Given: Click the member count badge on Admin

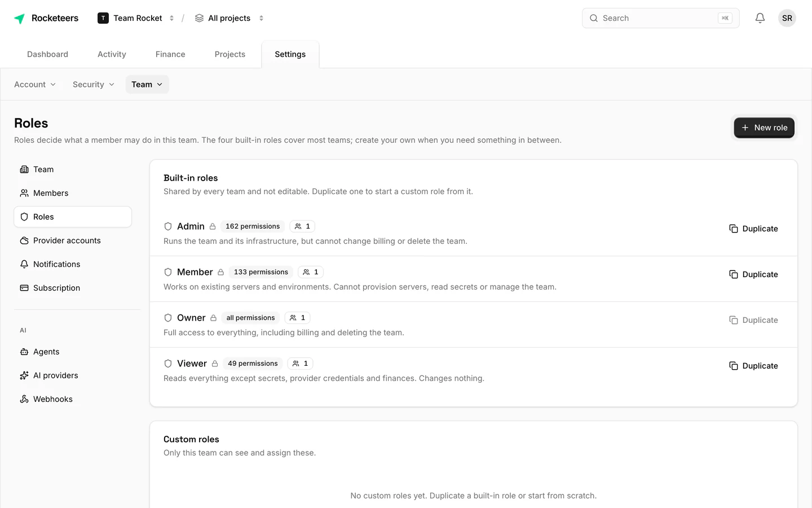Looking at the screenshot, I should tap(302, 226).
